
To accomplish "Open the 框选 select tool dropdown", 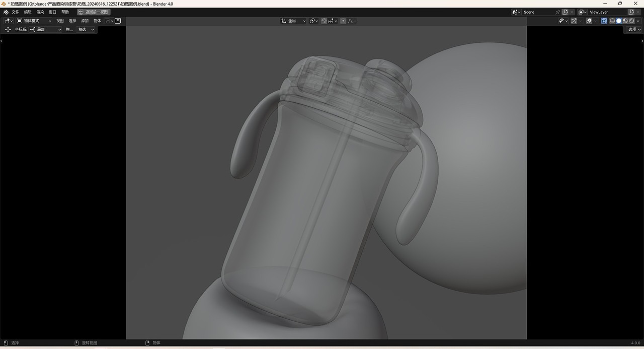I will 86,30.
